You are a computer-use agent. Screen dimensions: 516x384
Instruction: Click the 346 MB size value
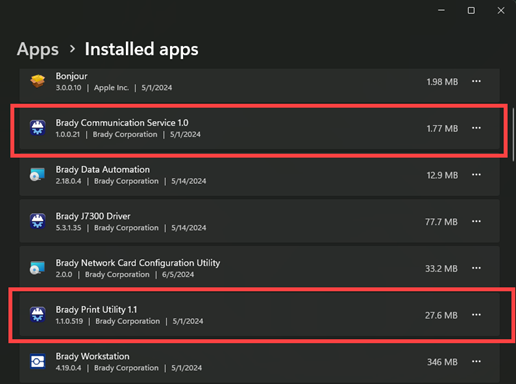point(442,362)
